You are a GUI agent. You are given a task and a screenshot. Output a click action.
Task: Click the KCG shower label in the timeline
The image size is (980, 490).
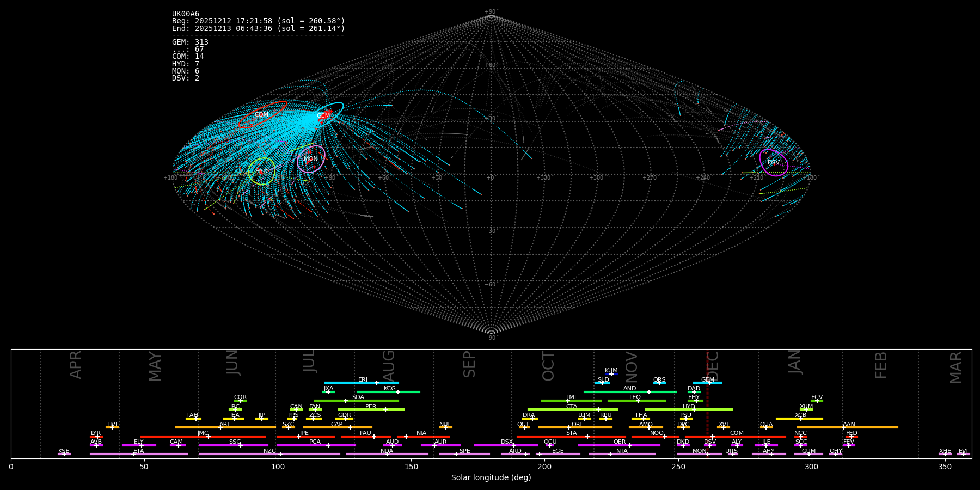(x=390, y=389)
